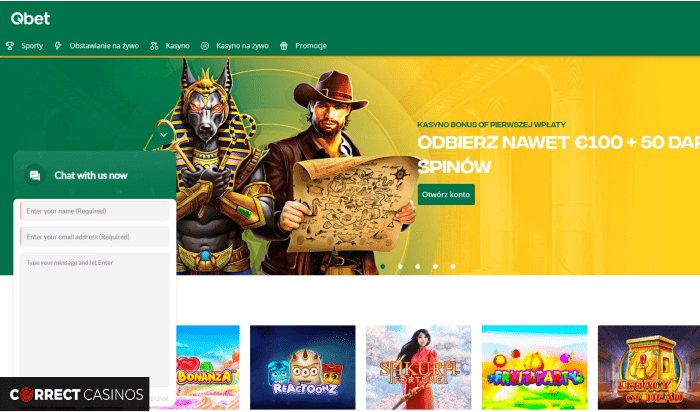700x412 pixels.
Task: Click the chat bubble icon in chat header
Action: coord(35,175)
